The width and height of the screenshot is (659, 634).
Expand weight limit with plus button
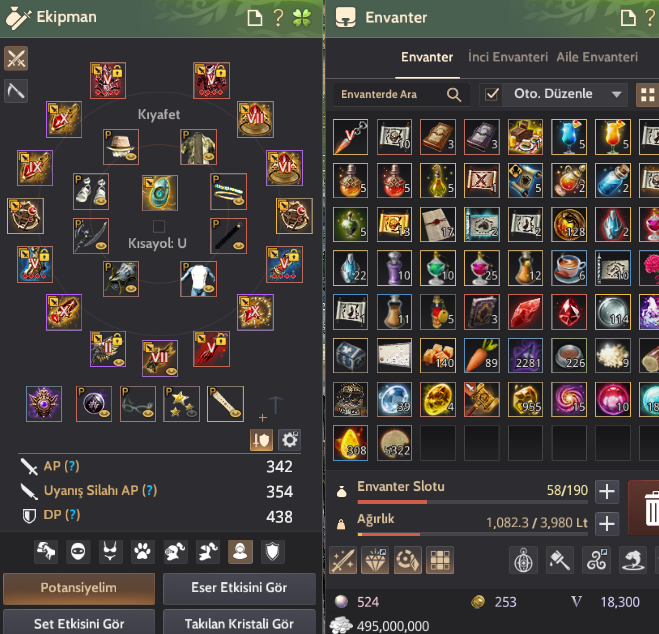click(607, 524)
